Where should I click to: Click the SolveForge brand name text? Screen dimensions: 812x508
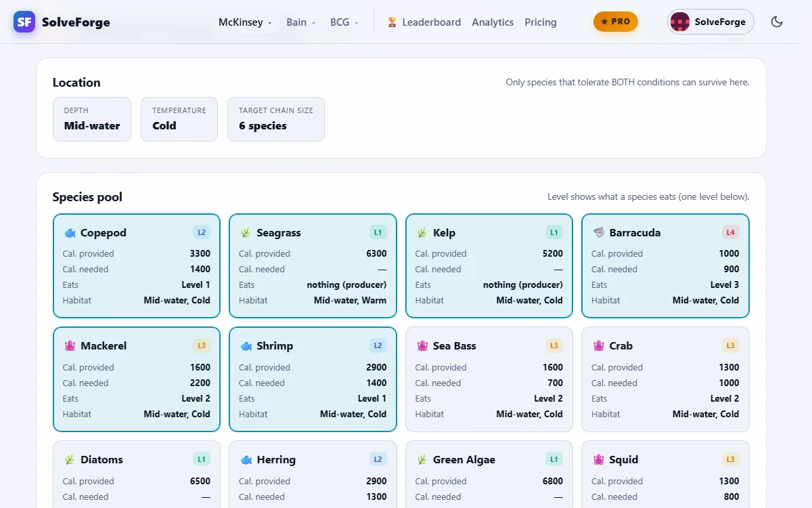(x=76, y=22)
